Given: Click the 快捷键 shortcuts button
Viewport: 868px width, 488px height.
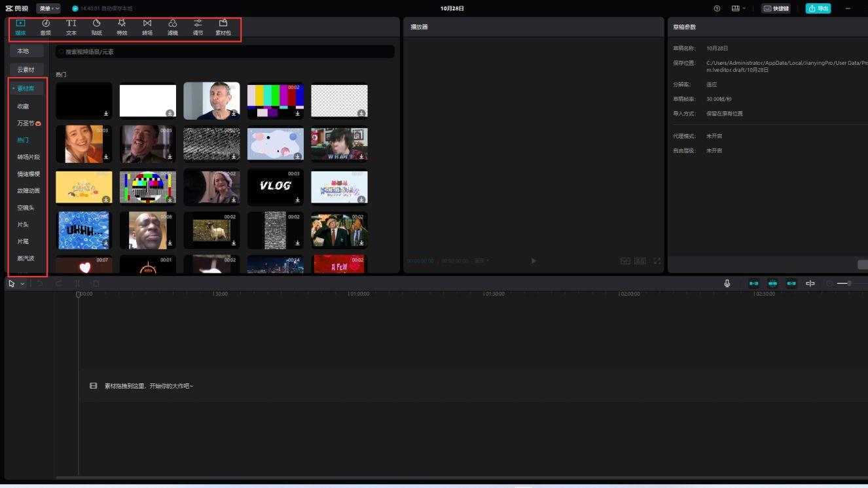Looking at the screenshot, I should [776, 9].
